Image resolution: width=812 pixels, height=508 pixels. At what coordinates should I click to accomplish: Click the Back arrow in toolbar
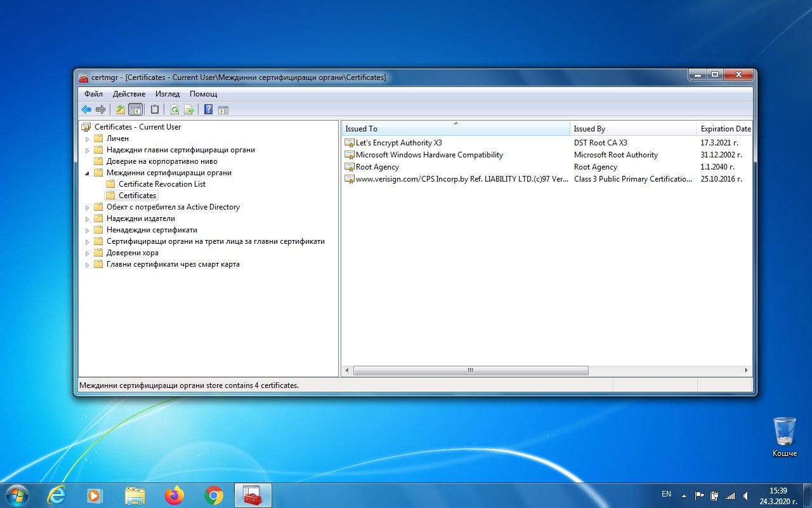click(86, 110)
